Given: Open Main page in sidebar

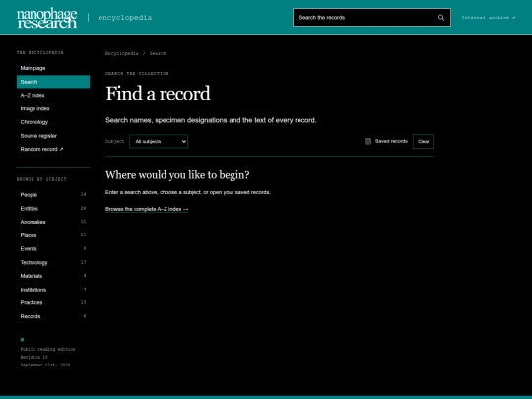Looking at the screenshot, I should [x=53, y=68].
